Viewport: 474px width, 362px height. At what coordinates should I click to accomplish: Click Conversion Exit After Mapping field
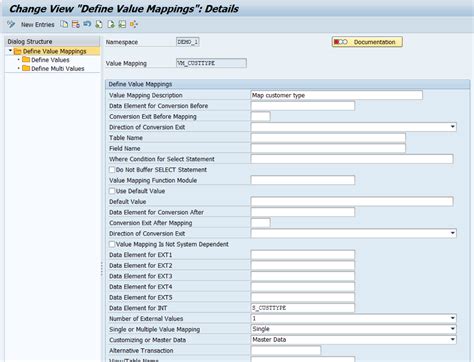[x=260, y=223]
